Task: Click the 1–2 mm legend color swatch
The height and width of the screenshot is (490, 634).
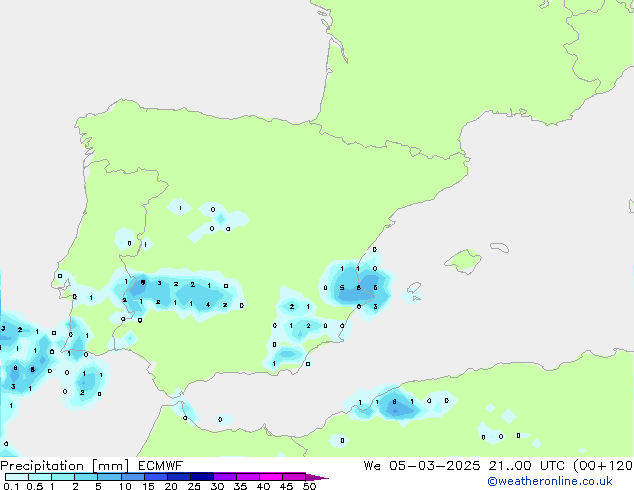Action: tap(63, 477)
